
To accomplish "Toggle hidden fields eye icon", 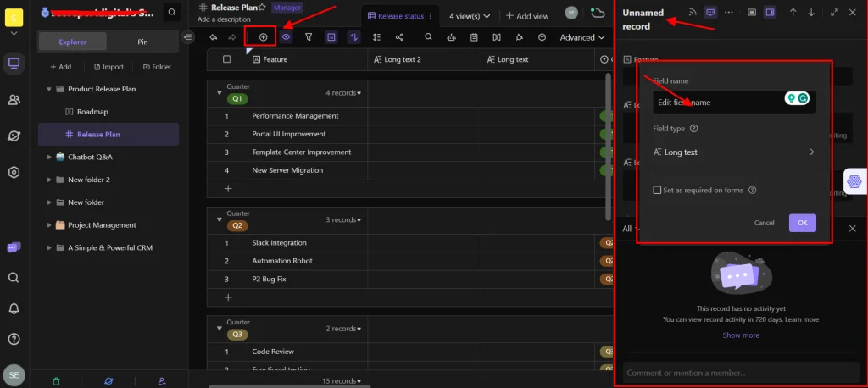I will (x=286, y=37).
